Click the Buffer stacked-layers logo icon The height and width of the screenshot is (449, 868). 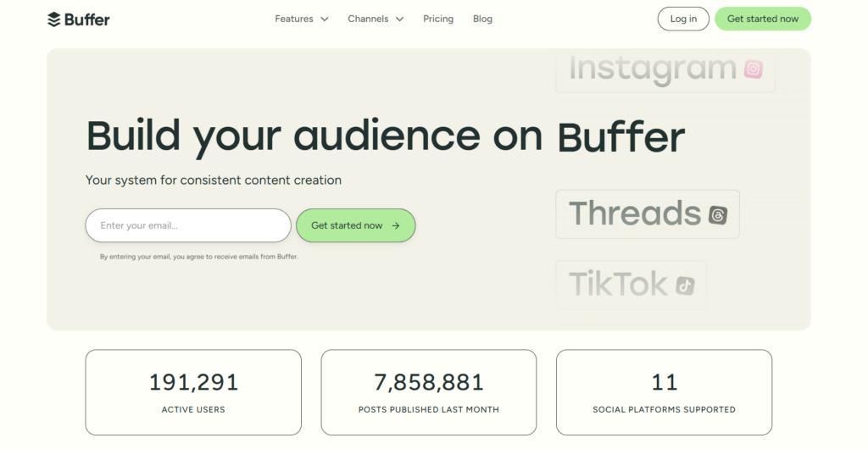(x=54, y=19)
